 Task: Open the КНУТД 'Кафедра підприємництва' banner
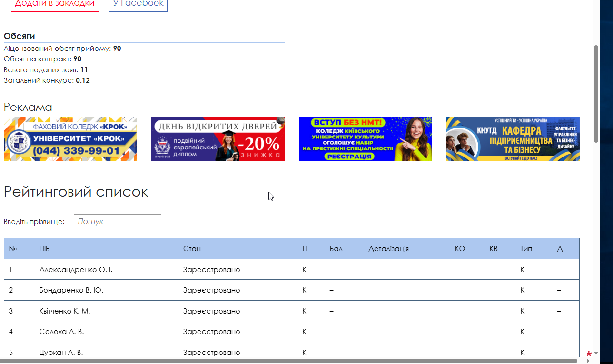513,139
